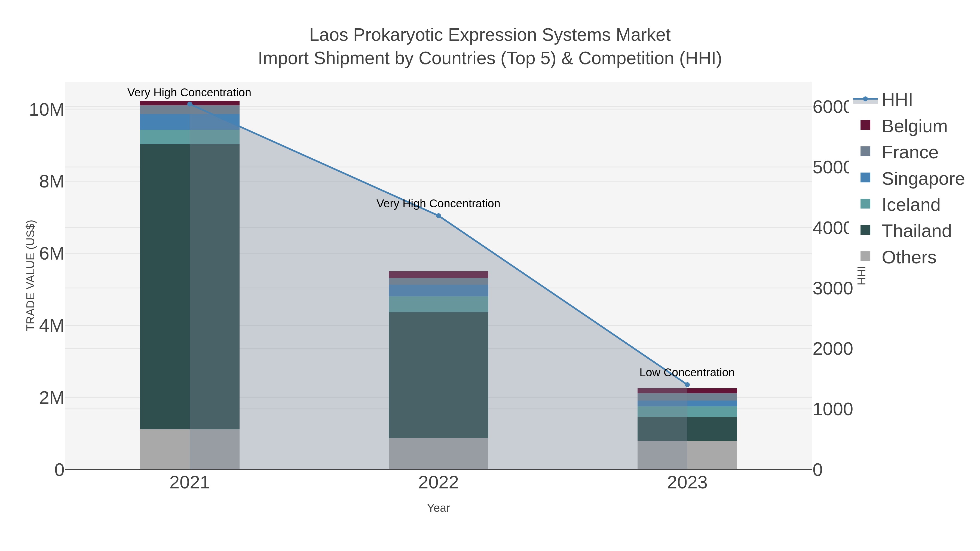Click the 10M tick on the left axis

coord(46,109)
